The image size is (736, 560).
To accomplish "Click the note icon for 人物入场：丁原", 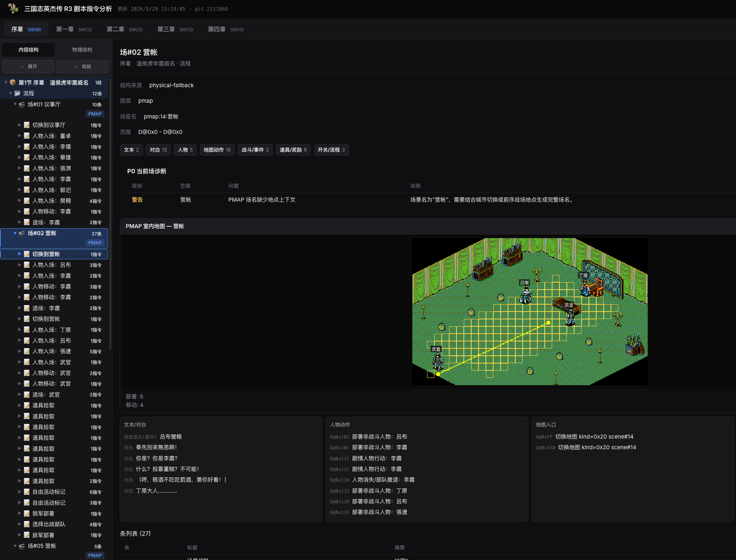I will tap(27, 330).
